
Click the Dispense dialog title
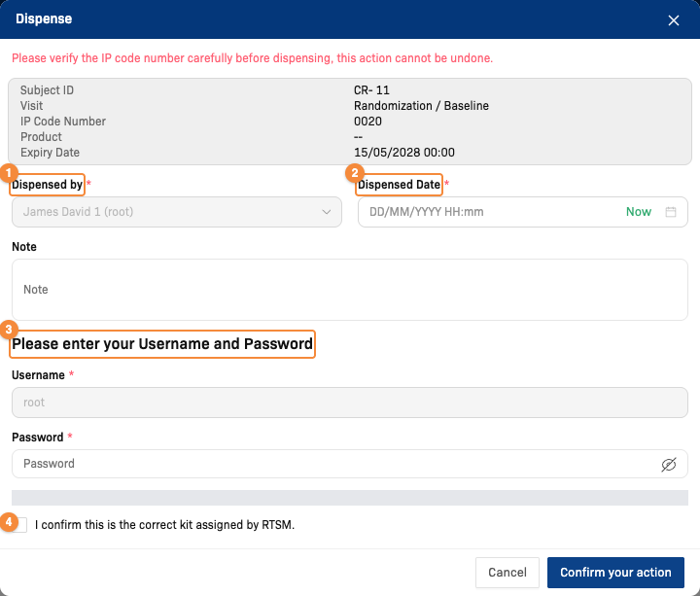pos(44,18)
